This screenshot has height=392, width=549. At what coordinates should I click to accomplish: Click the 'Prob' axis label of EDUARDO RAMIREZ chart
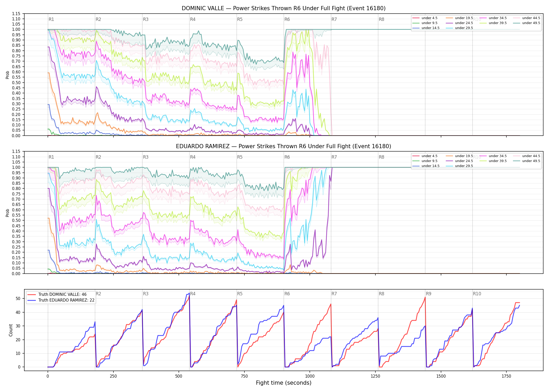tap(8, 213)
